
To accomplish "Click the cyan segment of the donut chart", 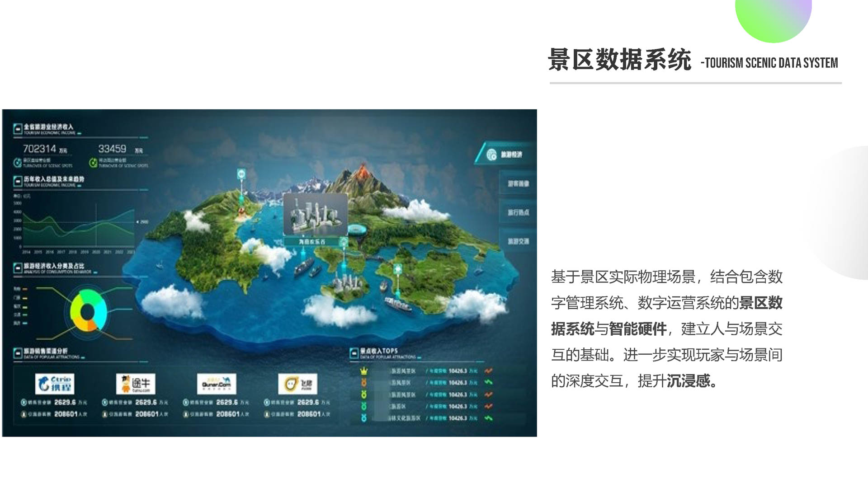I will (101, 312).
